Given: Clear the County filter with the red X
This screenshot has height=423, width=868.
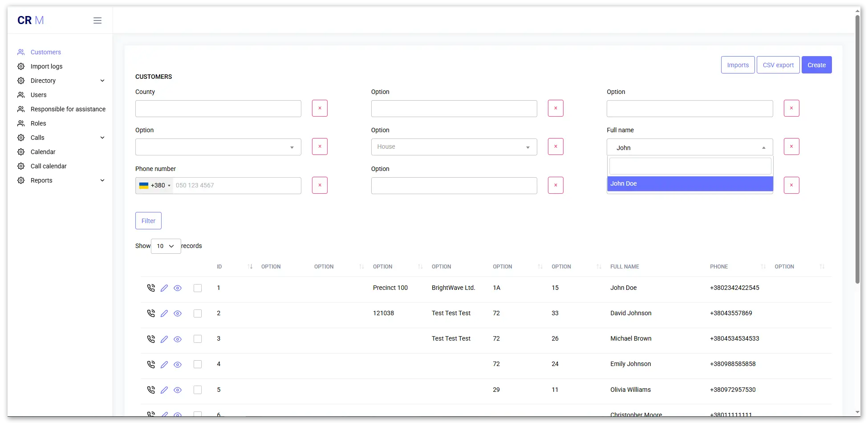Looking at the screenshot, I should coord(320,108).
